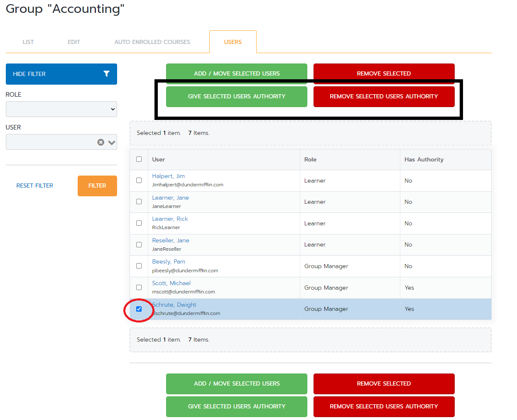
Task: Select the checkbox for Halpert, Jim
Action: coord(139,180)
